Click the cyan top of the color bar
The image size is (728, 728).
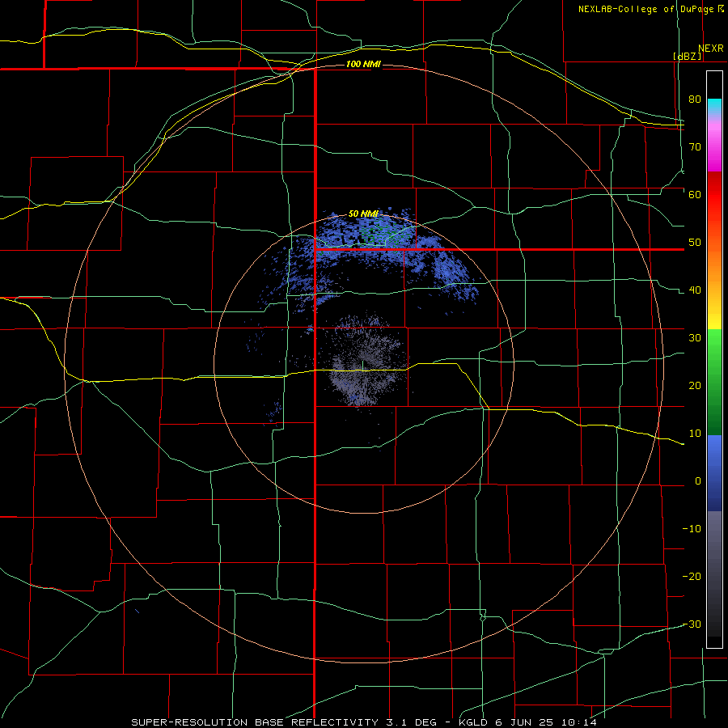point(714,104)
